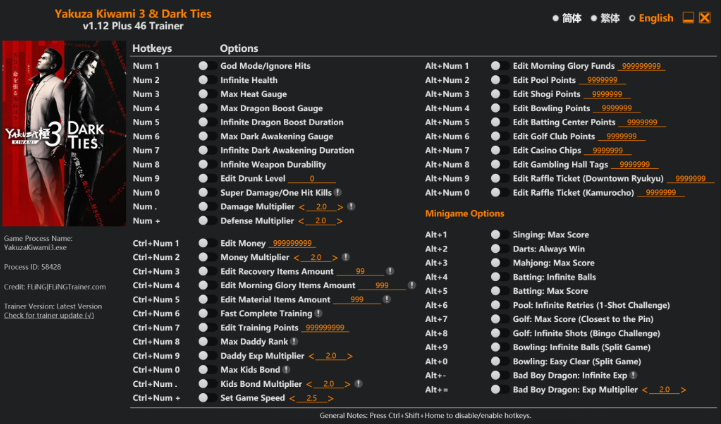The image size is (721, 424).
Task: Click the Edit Golf Club Points value field
Action: pyautogui.click(x=622, y=136)
